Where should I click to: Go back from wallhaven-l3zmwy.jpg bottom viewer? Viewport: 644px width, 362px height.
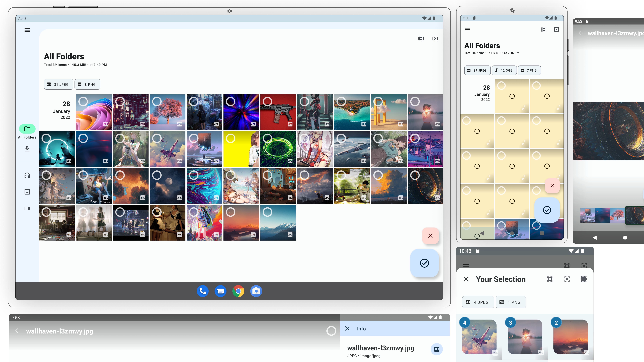tap(18, 331)
